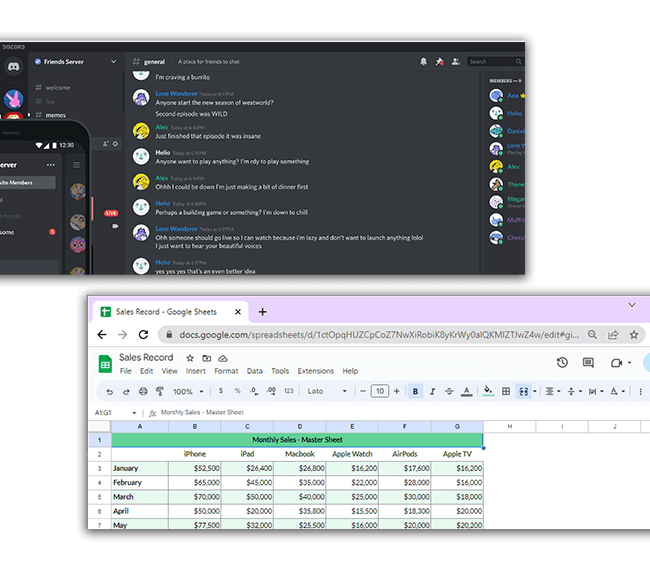This screenshot has height=571, width=650.
Task: Click channel settings gear near phone
Action: tap(115, 144)
